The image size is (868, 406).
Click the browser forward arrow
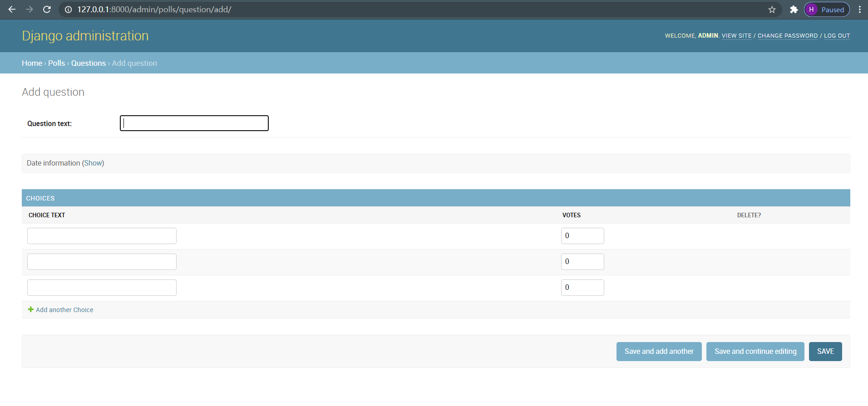click(30, 10)
